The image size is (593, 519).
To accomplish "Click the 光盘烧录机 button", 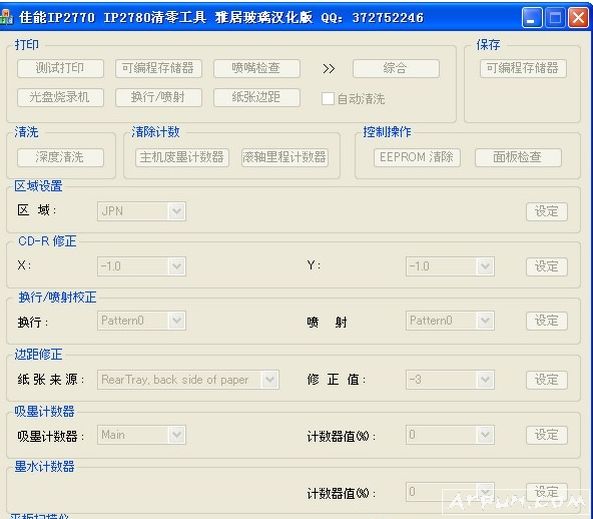I will point(60,98).
